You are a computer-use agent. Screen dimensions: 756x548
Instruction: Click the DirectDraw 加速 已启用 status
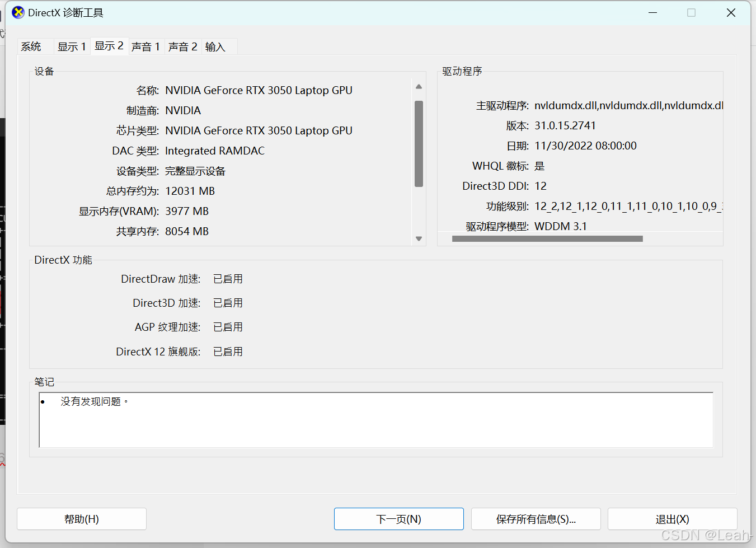(228, 279)
